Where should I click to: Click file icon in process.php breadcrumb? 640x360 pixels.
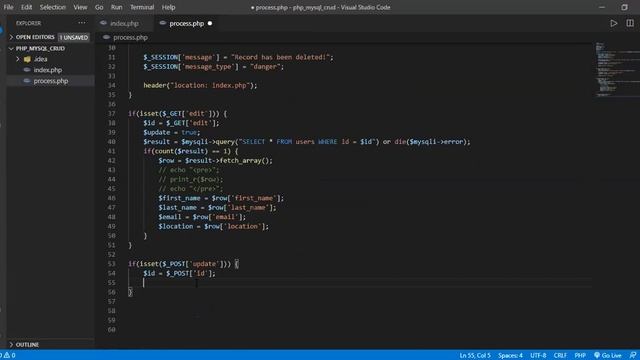tap(107, 37)
